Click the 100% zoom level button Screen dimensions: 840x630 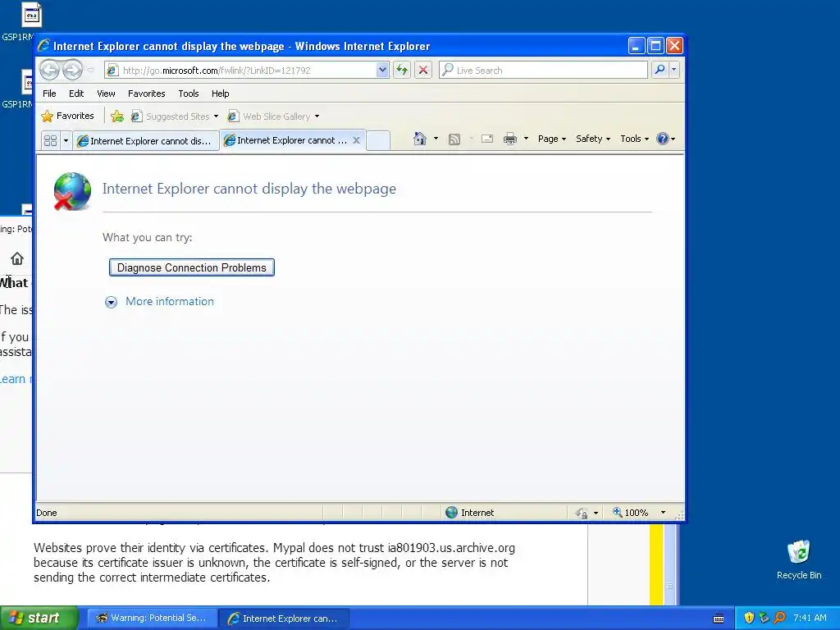631,513
